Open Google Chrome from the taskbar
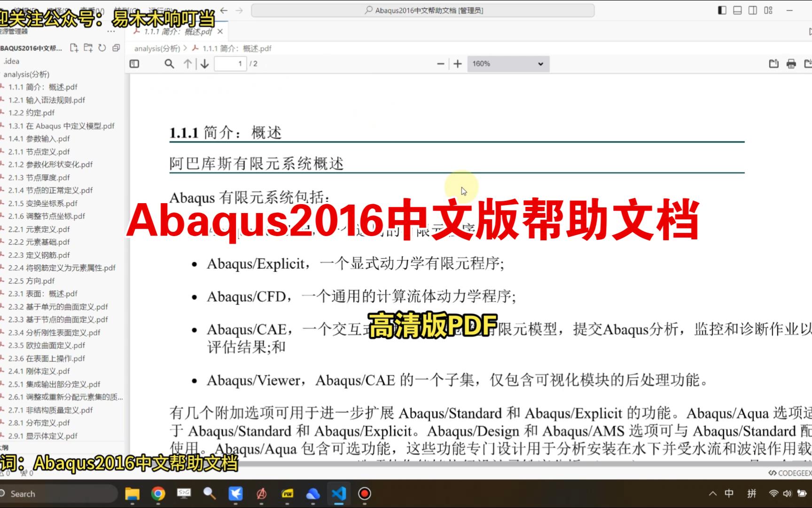 pos(158,494)
